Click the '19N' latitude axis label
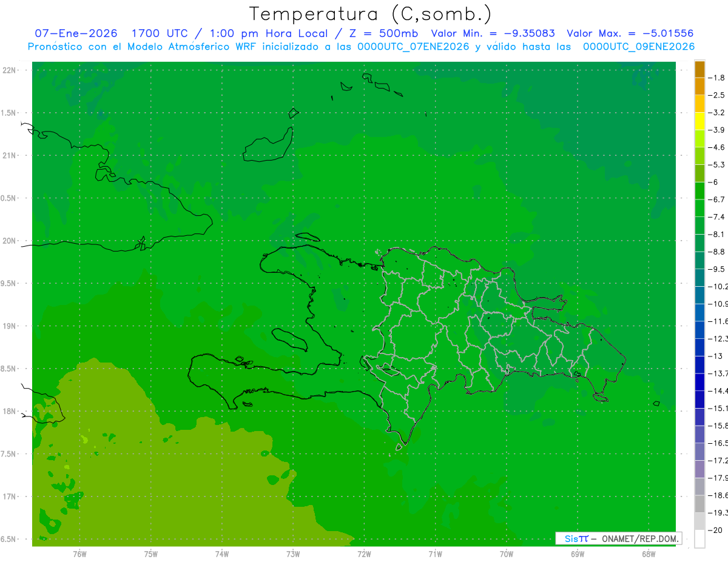The image size is (728, 562). (9, 326)
